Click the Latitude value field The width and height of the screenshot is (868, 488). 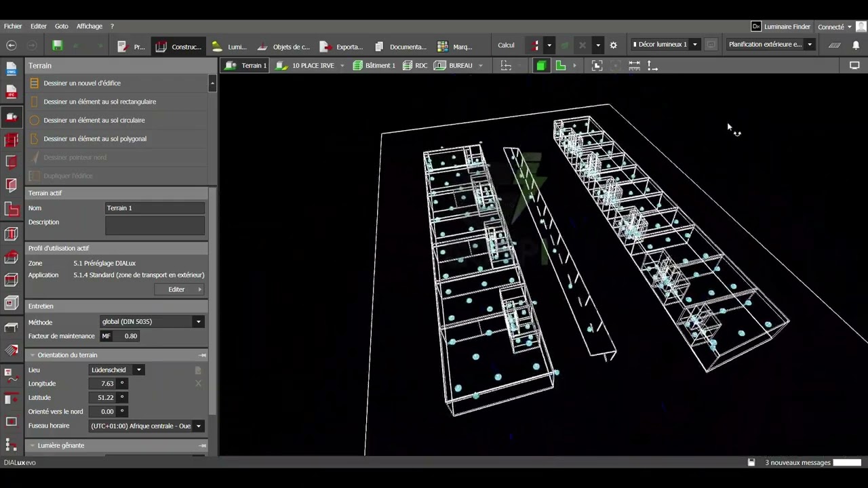click(x=103, y=398)
